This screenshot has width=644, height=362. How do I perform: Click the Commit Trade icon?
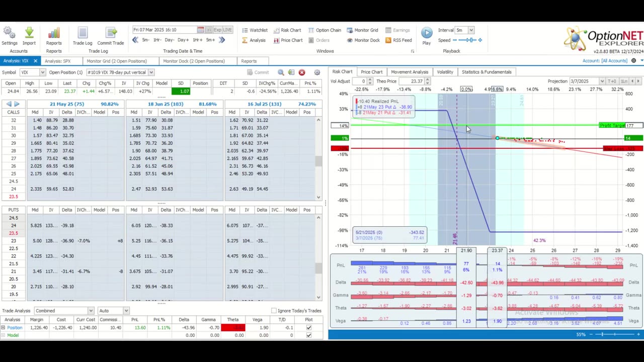pos(110,33)
